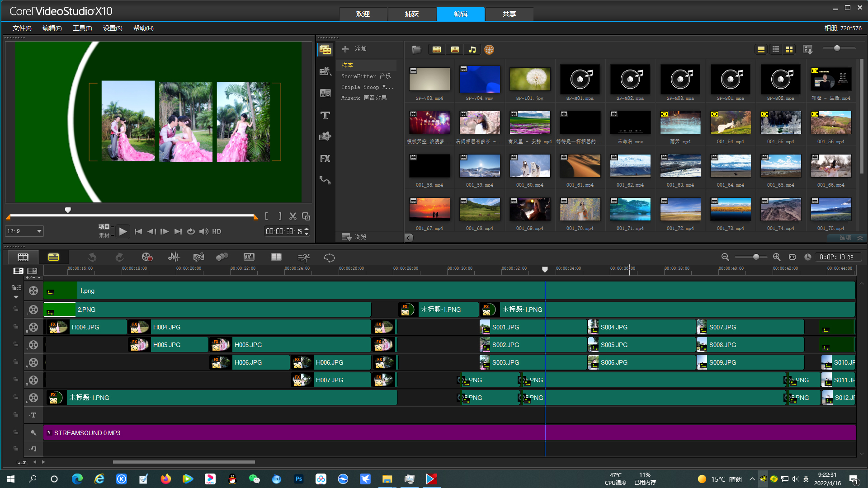Image resolution: width=868 pixels, height=488 pixels.
Task: Adjust the library thumbnail size slider
Action: pos(837,48)
